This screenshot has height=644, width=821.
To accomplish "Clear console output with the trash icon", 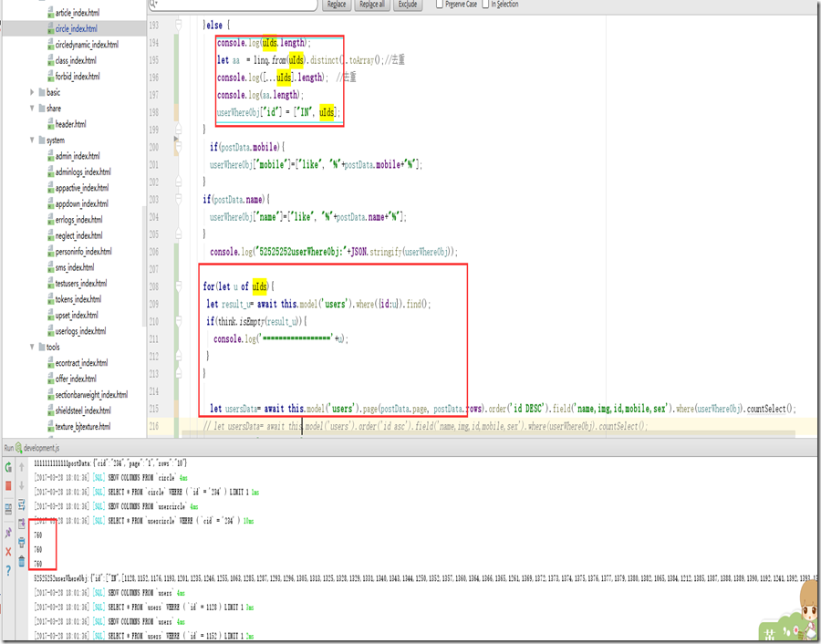I will pos(22,561).
